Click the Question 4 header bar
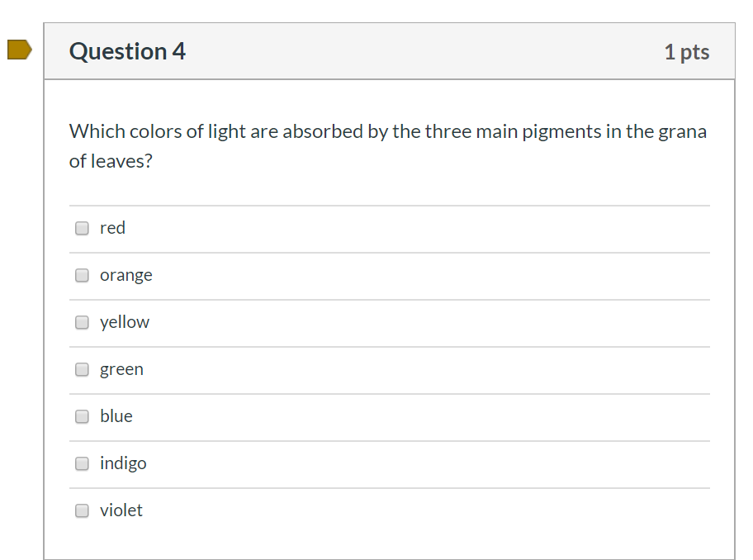The width and height of the screenshot is (753, 560). pos(388,51)
